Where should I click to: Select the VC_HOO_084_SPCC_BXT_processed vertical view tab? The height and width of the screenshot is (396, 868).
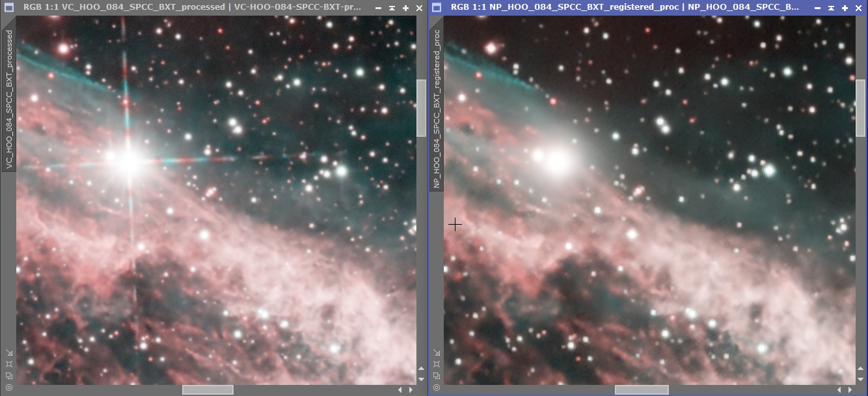click(8, 100)
